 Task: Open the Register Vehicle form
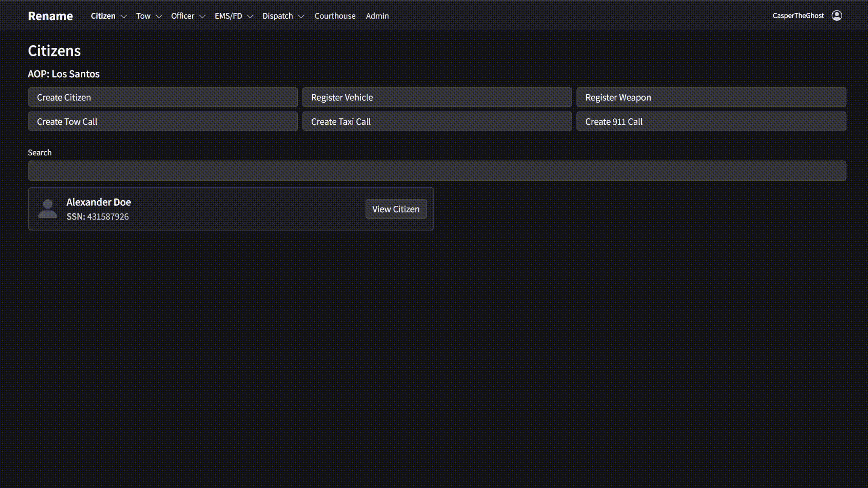pos(437,97)
